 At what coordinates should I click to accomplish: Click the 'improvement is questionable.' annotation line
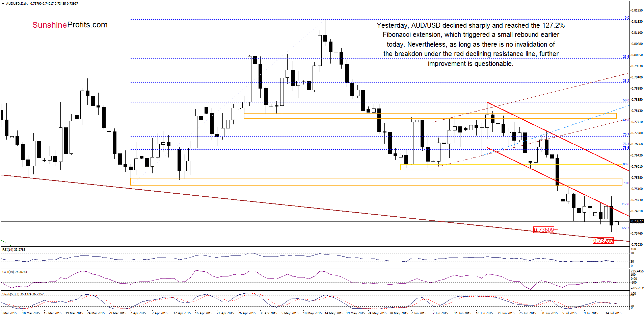(471, 64)
